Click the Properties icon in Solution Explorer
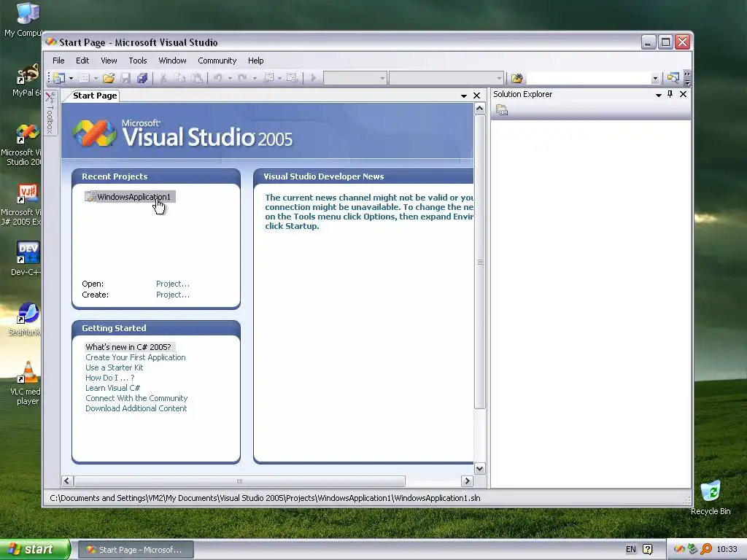 tap(502, 111)
